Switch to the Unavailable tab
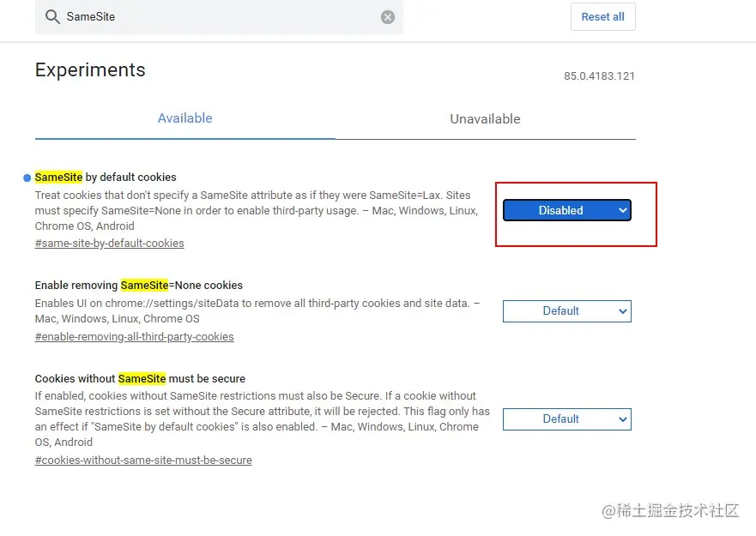 [485, 119]
